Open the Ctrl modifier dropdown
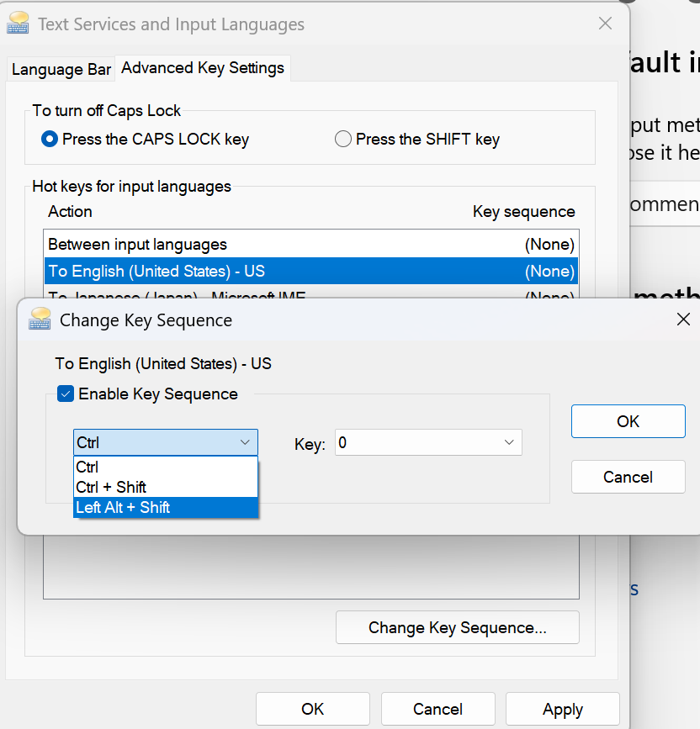The width and height of the screenshot is (700, 729). click(166, 442)
